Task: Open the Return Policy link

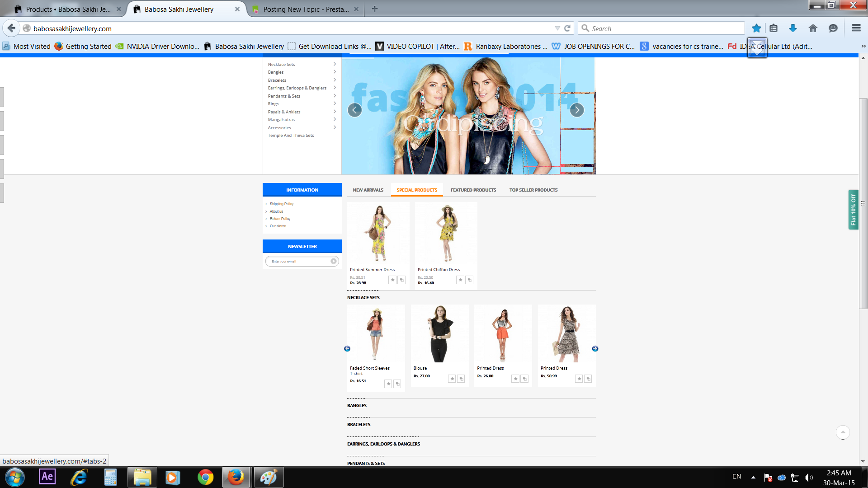Action: [280, 219]
